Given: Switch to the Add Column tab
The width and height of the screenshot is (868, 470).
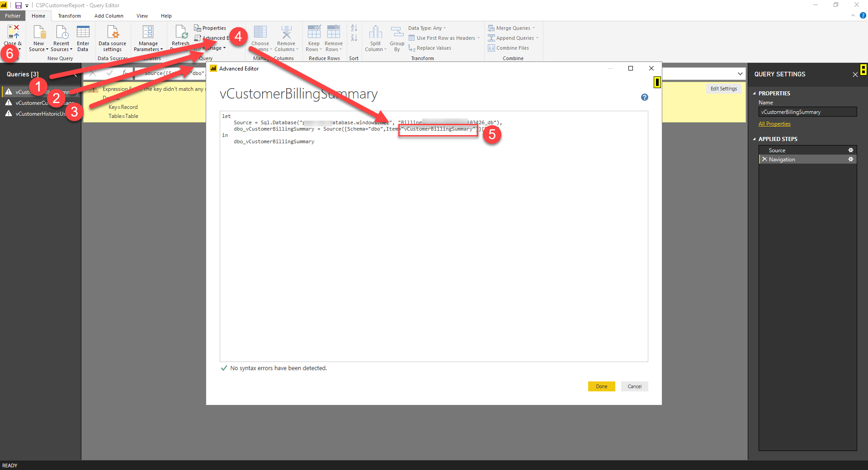Looking at the screenshot, I should point(108,16).
